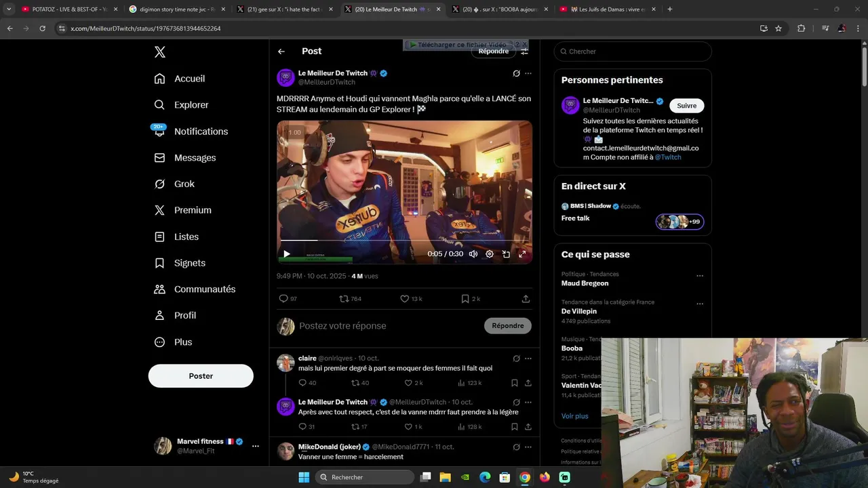Seek on the video progress bar

tap(404, 241)
